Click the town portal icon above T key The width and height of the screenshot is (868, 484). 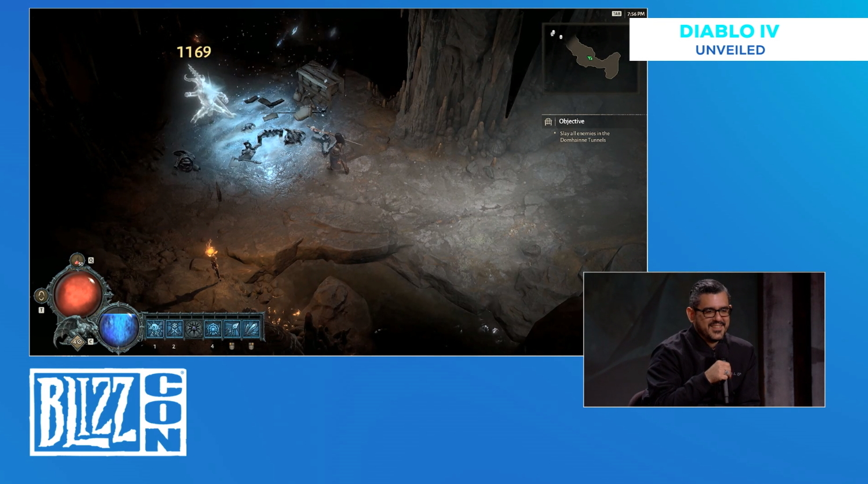[41, 296]
